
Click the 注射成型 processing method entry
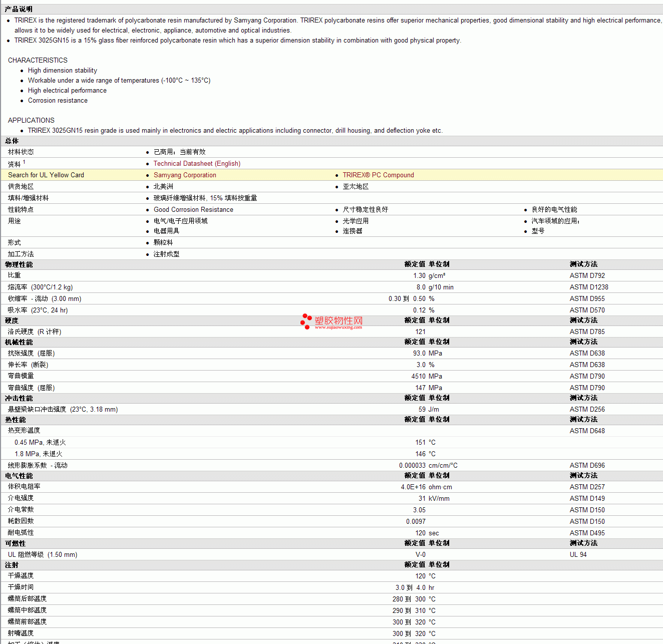coord(166,254)
